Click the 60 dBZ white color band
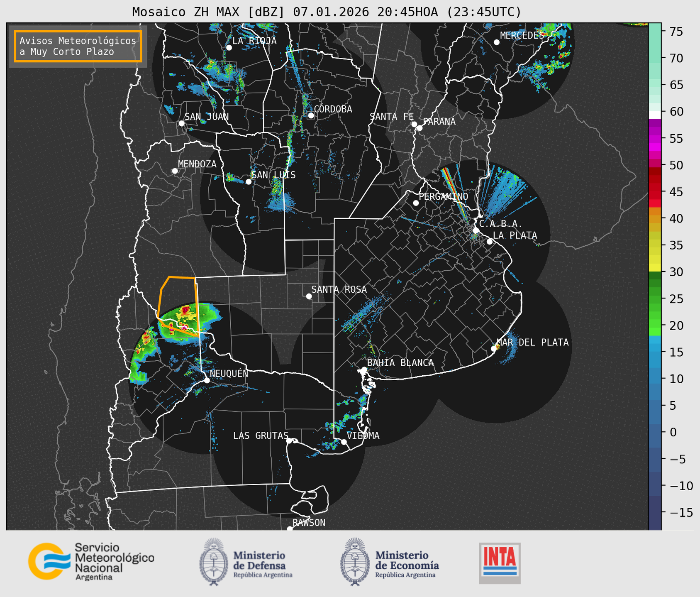Viewport: 700px width, 597px height. (x=654, y=114)
